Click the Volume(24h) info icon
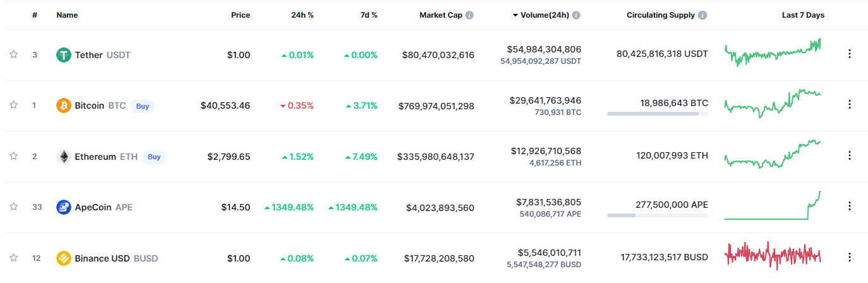 (576, 15)
